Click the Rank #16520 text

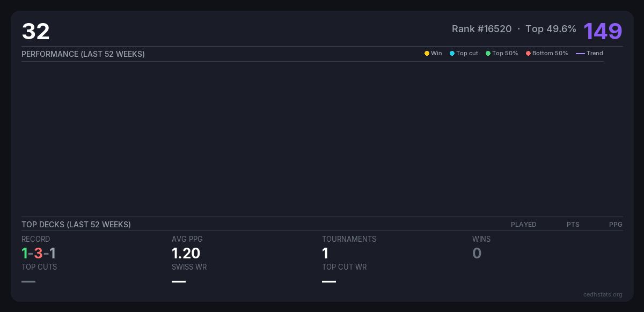click(481, 29)
